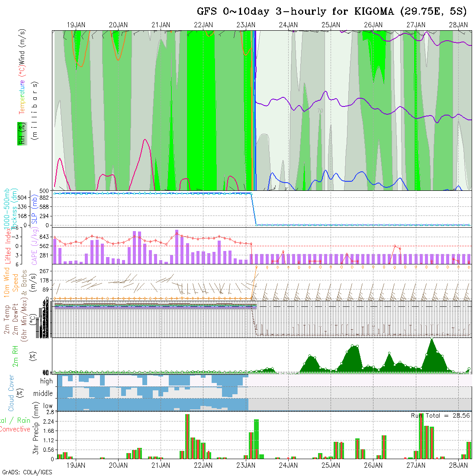Click the 21JAN label on the bottom axis
Image resolution: width=476 pixels, height=476 pixels.
coord(161,465)
